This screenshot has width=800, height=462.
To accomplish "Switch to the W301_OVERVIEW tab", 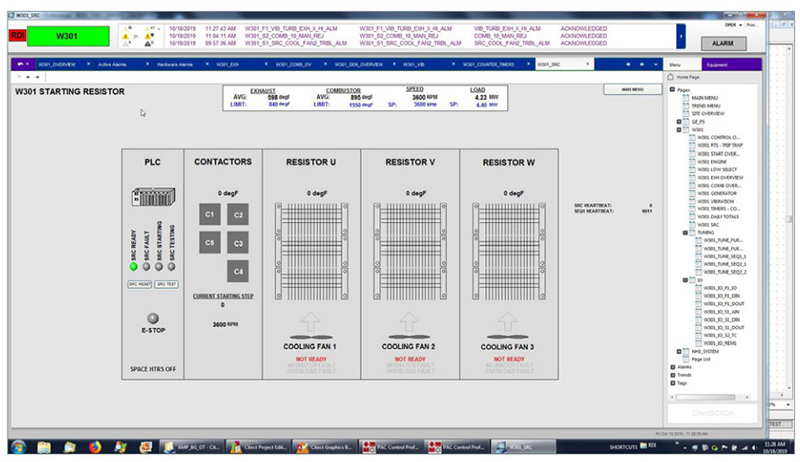I will coord(57,64).
